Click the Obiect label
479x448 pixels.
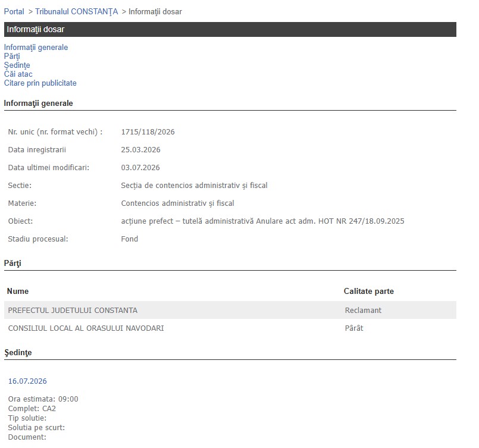(20, 221)
